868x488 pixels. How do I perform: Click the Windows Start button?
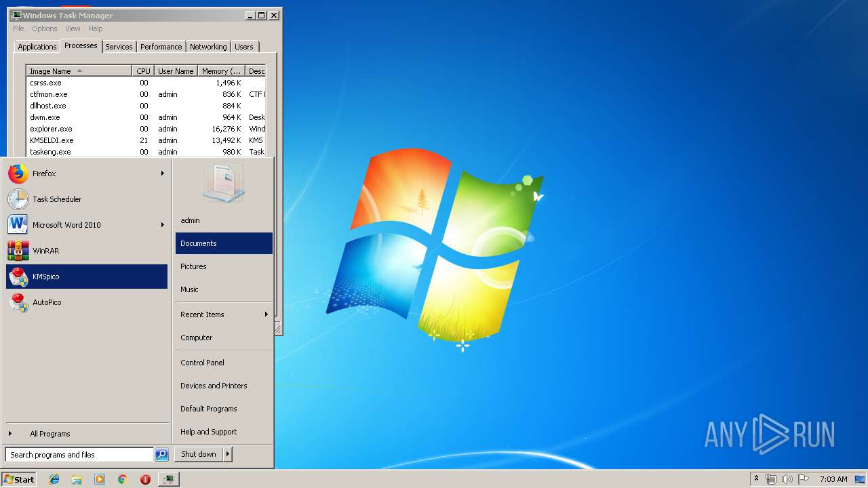coord(19,479)
